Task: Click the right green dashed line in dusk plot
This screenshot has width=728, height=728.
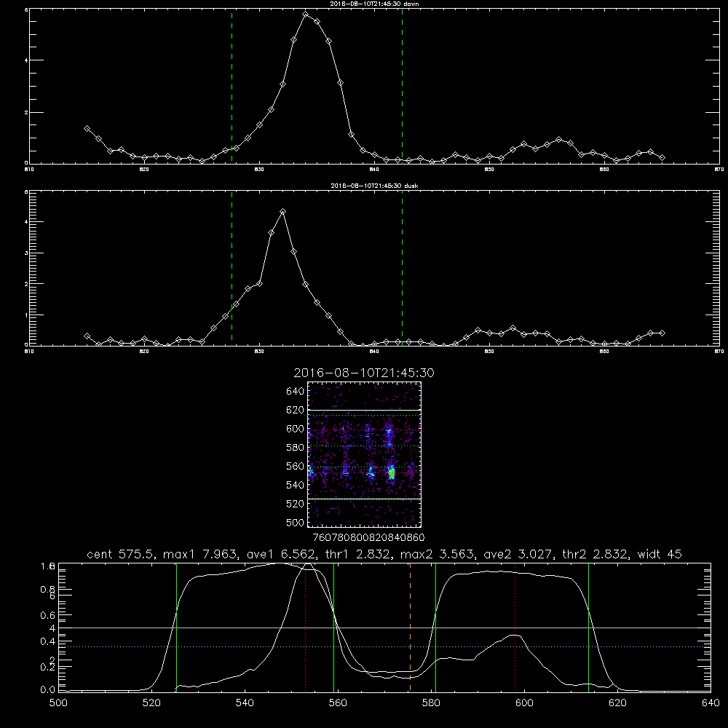Action: [402, 268]
